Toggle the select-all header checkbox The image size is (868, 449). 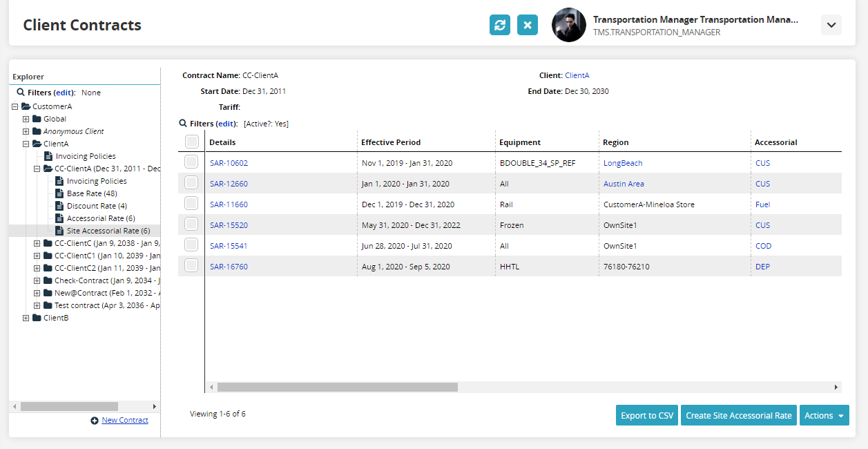pos(191,142)
